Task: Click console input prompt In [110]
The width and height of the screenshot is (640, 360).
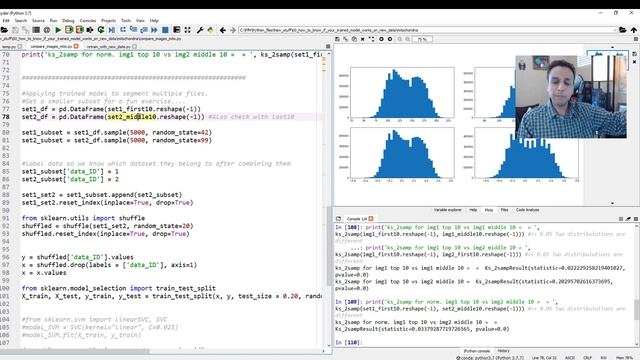Action: [349, 342]
